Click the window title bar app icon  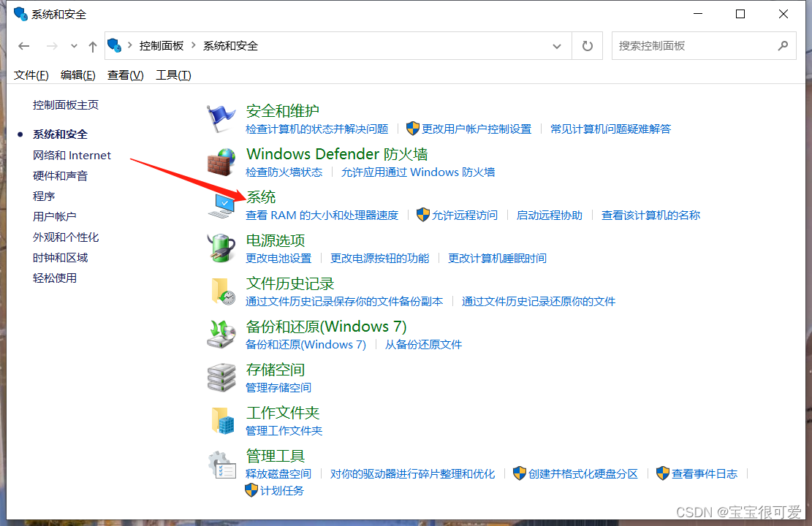(x=20, y=14)
